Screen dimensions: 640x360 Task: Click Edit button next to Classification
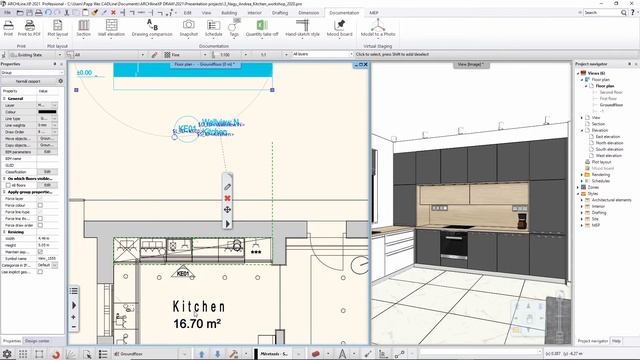[47, 172]
